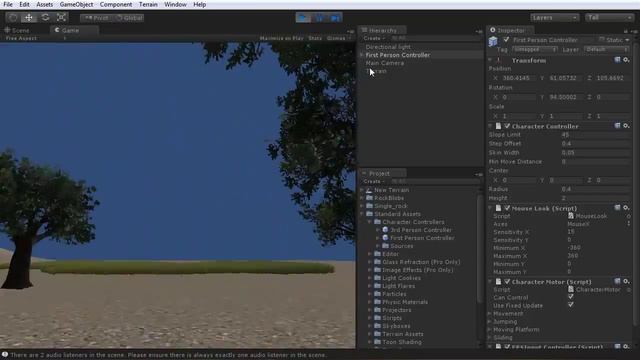The image size is (640, 360).
Task: Click the Step frame button
Action: coord(335,18)
